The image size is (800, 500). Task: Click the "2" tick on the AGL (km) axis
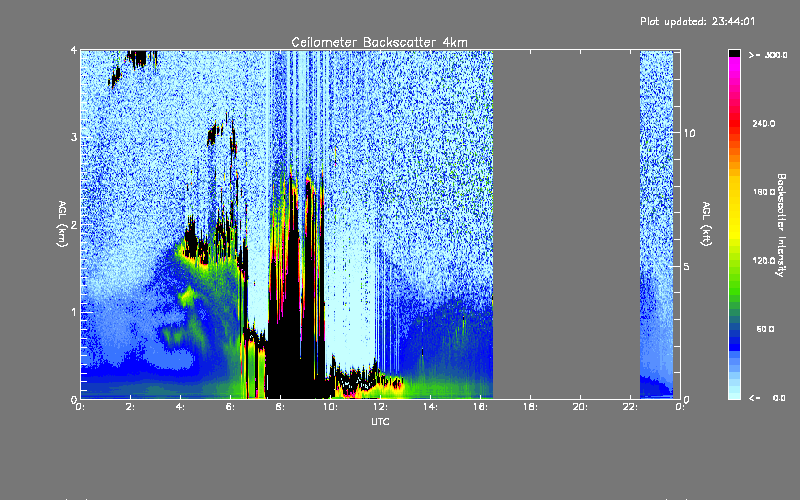[x=74, y=225]
